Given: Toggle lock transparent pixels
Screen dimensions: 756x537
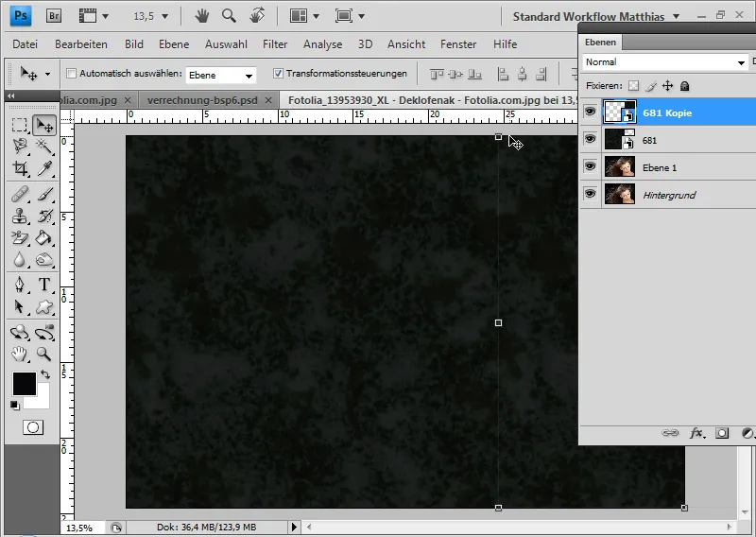Looking at the screenshot, I should point(633,86).
